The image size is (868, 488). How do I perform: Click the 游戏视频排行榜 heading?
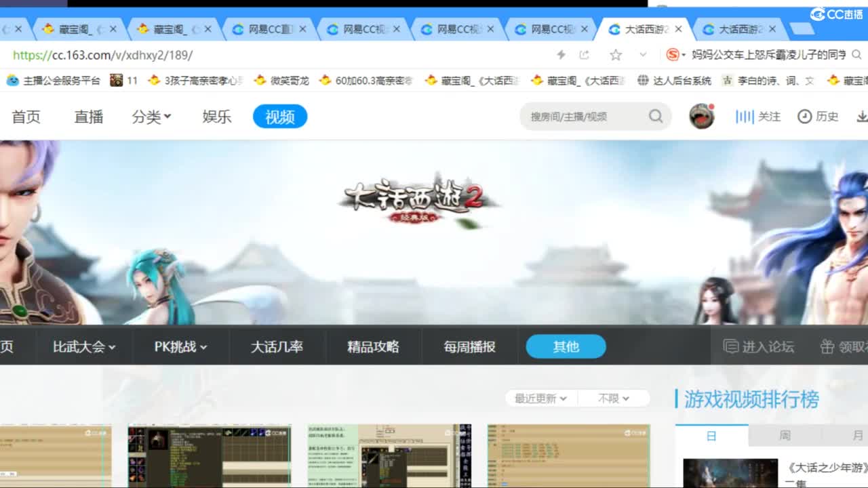coord(751,399)
